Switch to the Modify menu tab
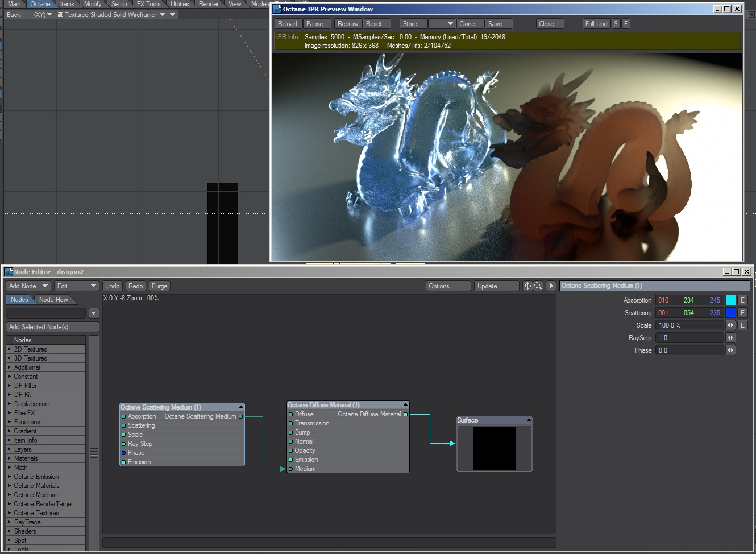756x554 pixels. [93, 4]
